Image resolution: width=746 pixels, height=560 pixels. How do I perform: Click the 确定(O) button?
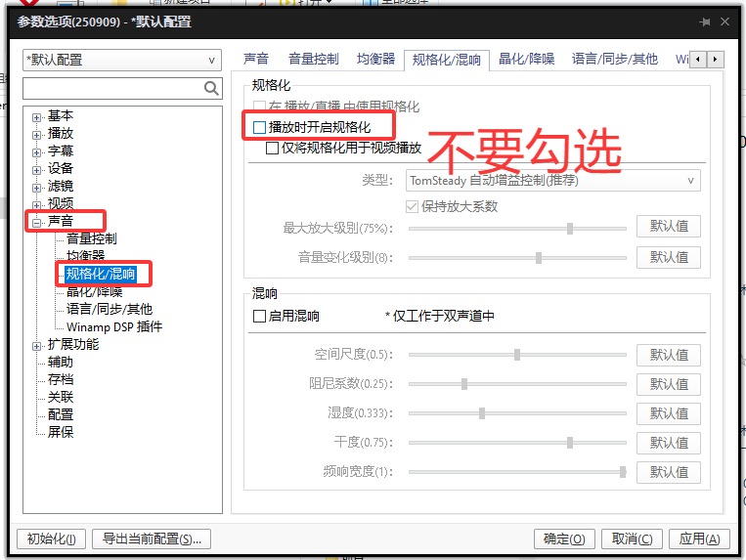coord(565,538)
